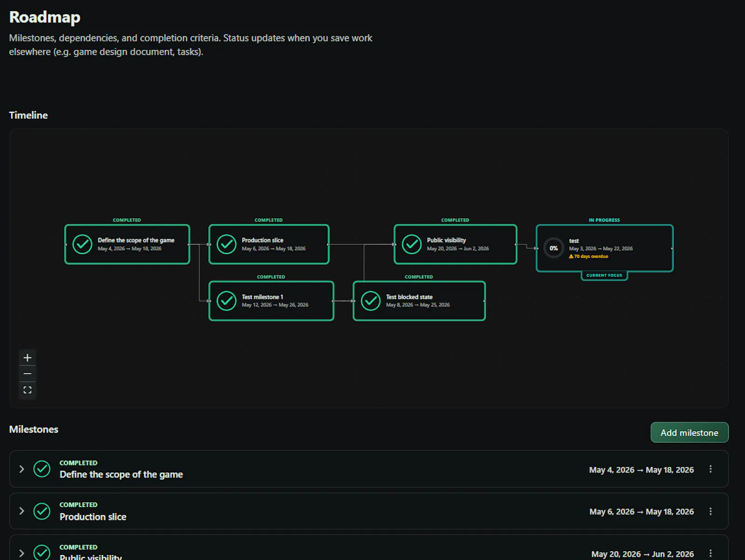
Task: Select the Test blocked state node title
Action: pos(409,297)
